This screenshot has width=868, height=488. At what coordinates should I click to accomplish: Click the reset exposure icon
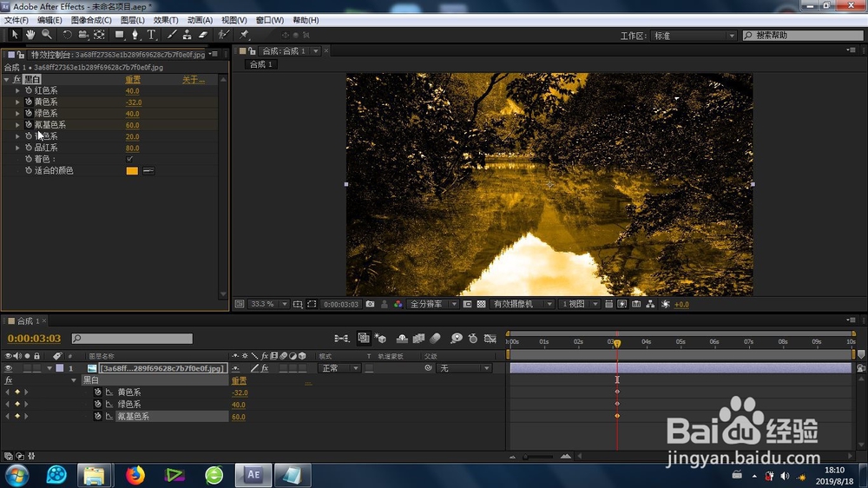[666, 304]
